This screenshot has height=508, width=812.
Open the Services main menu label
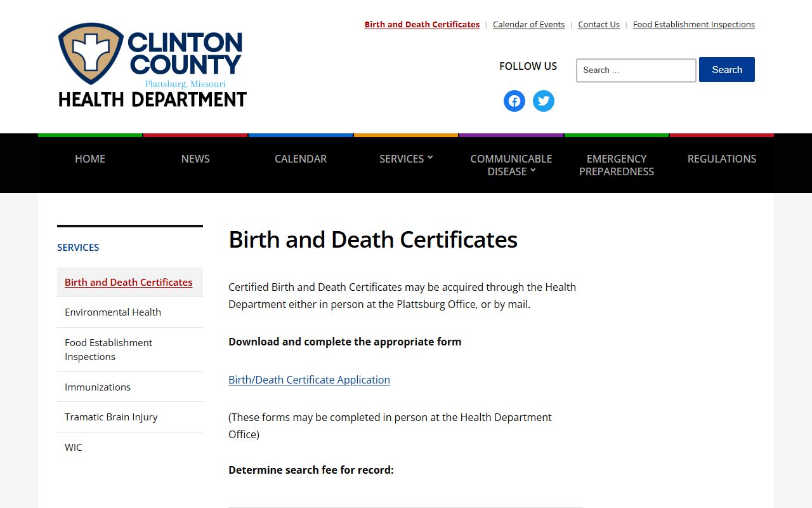click(x=402, y=159)
